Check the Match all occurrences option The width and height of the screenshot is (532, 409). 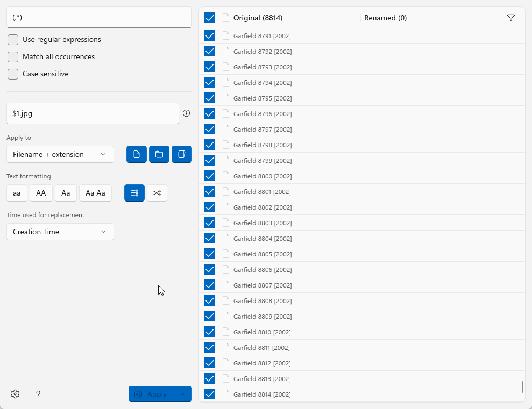click(13, 57)
